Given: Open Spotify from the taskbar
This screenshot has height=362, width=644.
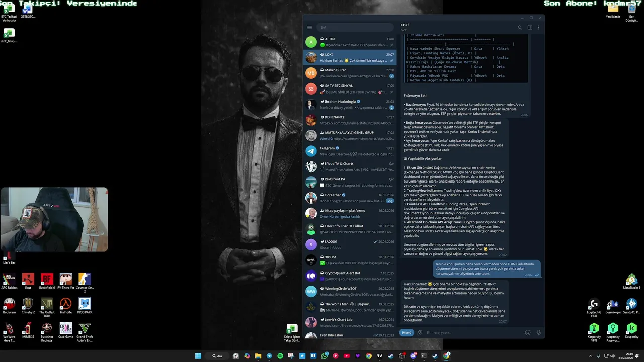Looking at the screenshot, I should coord(280,356).
